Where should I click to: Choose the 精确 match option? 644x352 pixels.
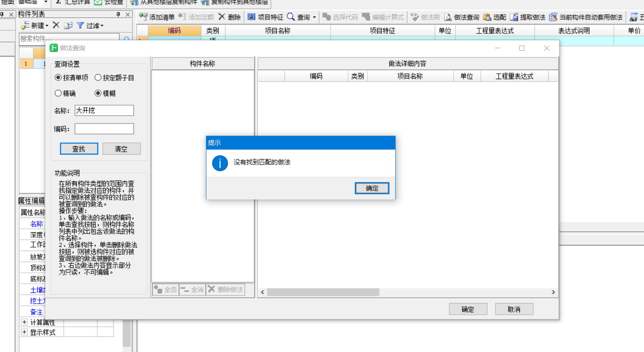58,93
